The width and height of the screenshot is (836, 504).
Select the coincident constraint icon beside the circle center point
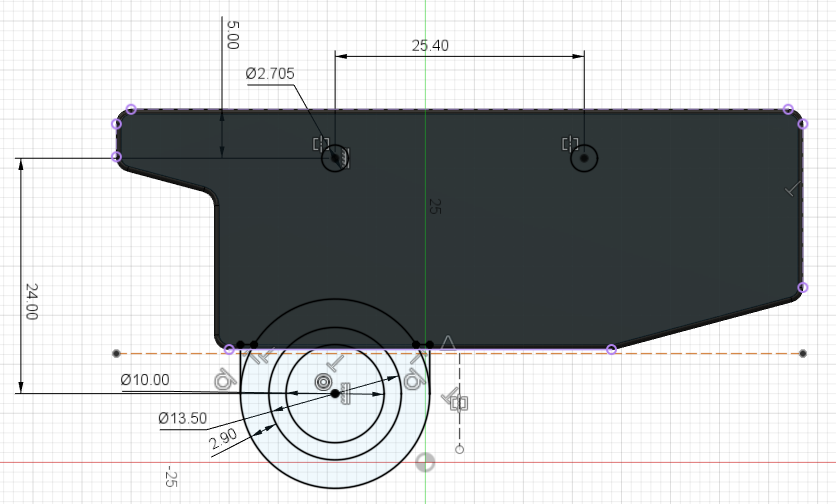coord(345,393)
